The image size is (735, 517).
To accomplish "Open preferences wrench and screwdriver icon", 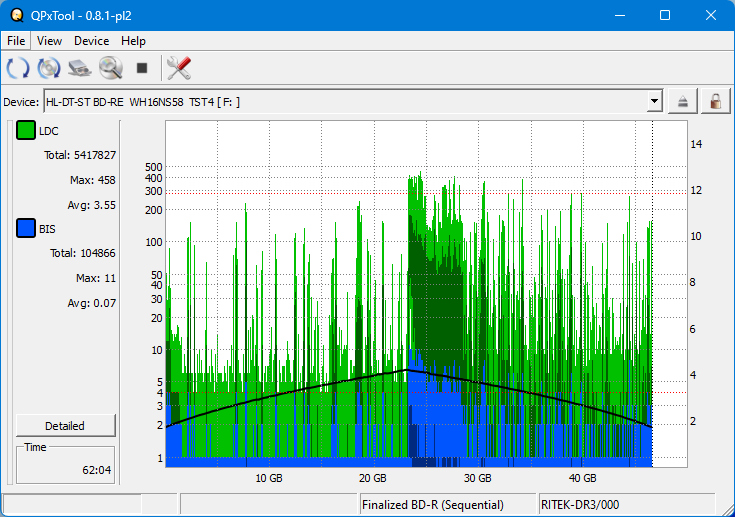I will click(x=179, y=68).
